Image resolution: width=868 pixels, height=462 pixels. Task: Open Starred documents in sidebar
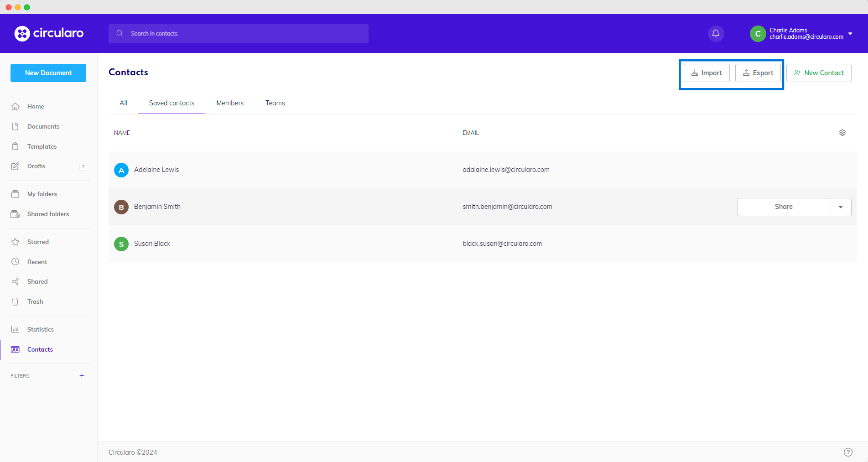tap(37, 242)
